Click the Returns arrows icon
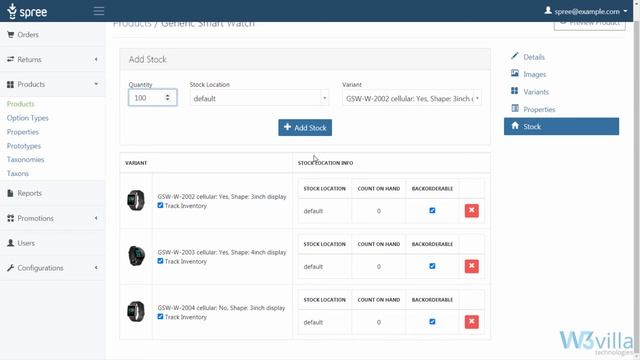The image size is (640, 360). [11, 59]
